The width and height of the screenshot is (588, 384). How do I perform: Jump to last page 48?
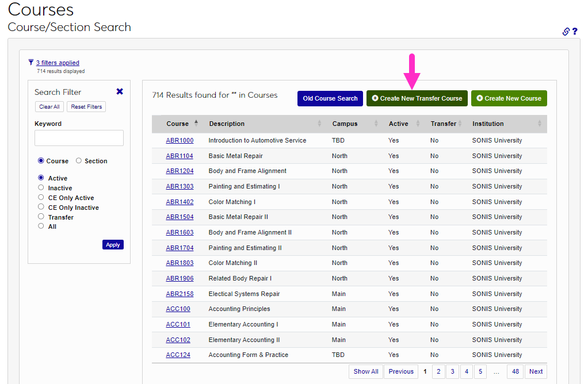[516, 371]
